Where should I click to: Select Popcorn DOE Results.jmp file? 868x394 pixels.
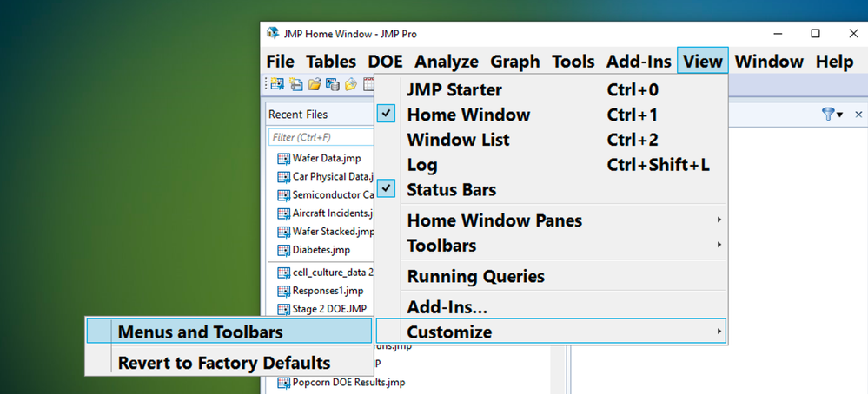point(348,382)
